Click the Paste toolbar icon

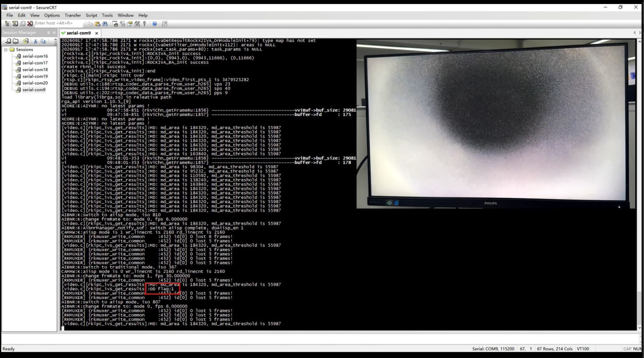[x=98, y=24]
